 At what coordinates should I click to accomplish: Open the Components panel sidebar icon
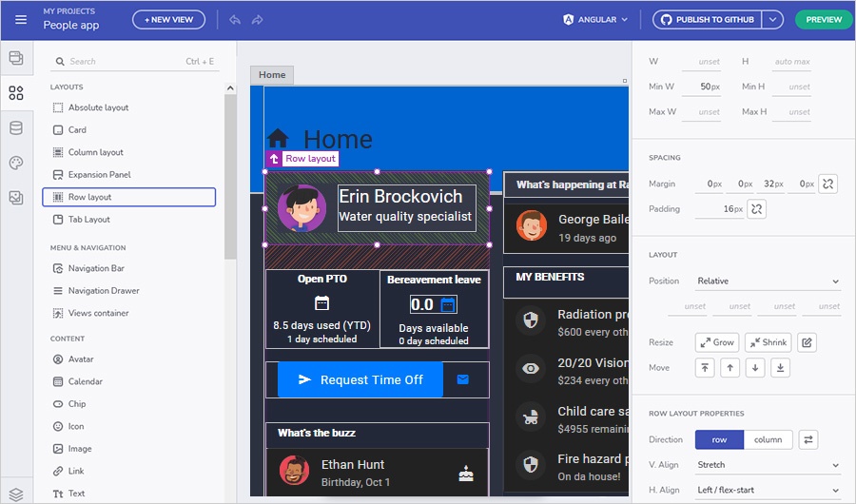tap(16, 93)
